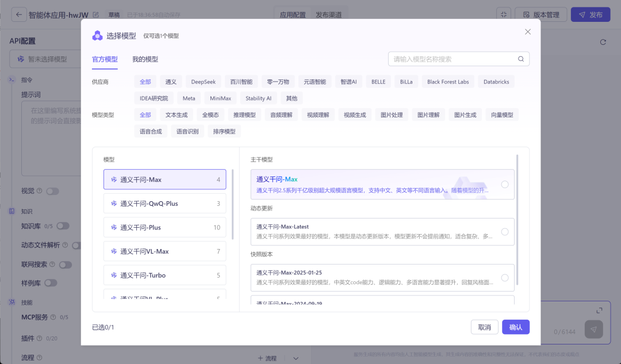This screenshot has width=621, height=364.
Task: Click the search magnifier icon
Action: [x=521, y=59]
